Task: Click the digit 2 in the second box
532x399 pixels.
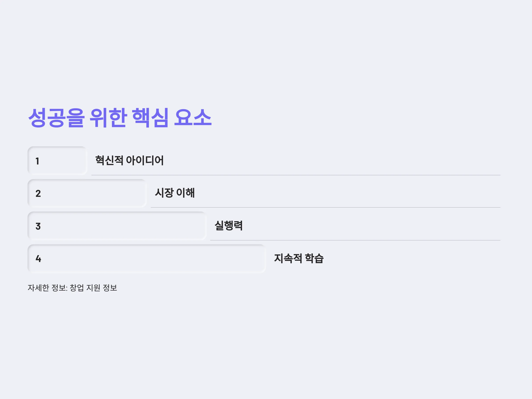Action: [x=38, y=194]
